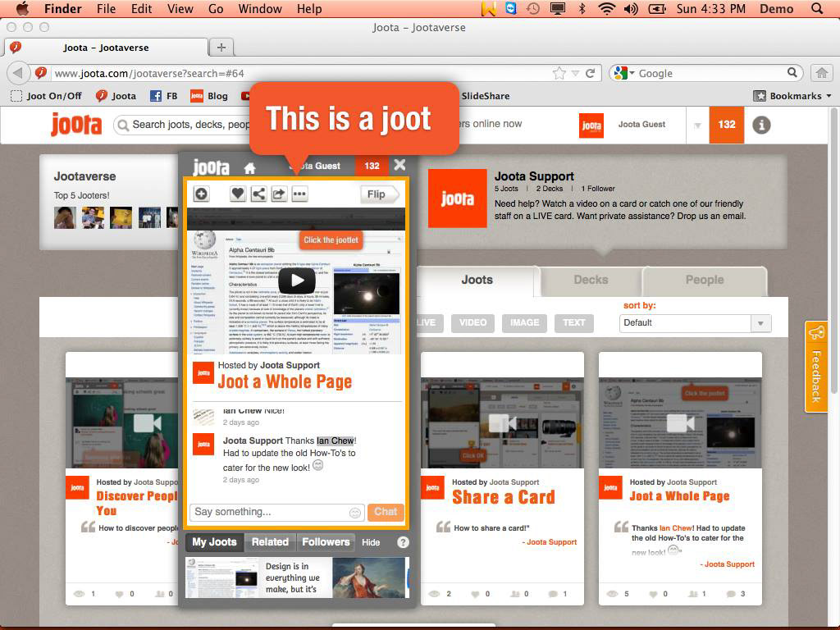The image size is (840, 630).
Task: Reload the page with the refresh icon
Action: (x=591, y=73)
